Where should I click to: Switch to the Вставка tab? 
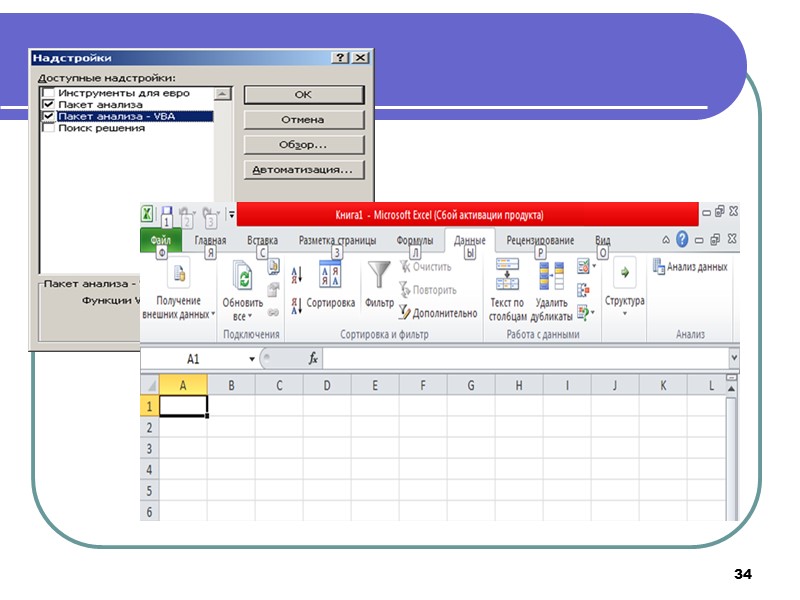(x=262, y=240)
